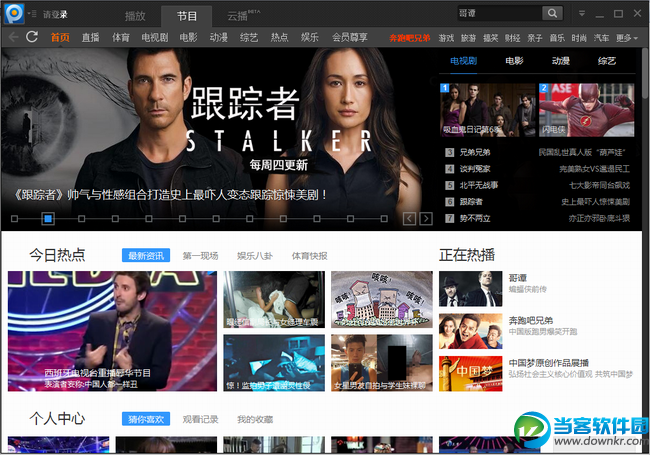Click the 谈判冤家 ranking entry
This screenshot has height=455, width=650.
click(x=475, y=169)
